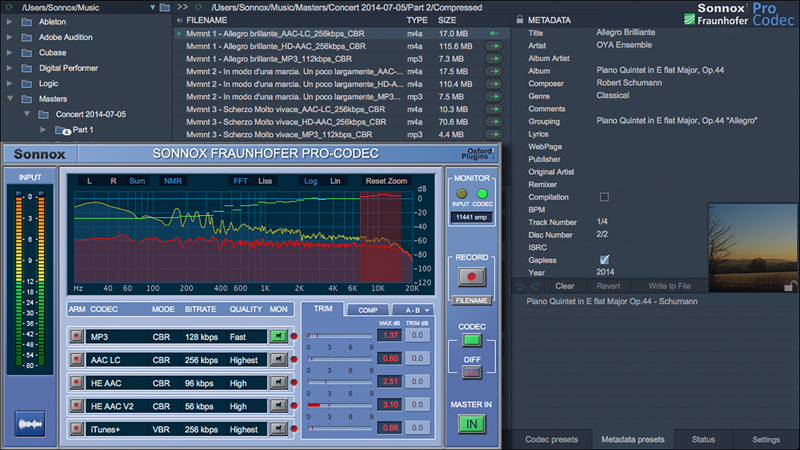Toggle the Compilation checkbox
Screen dimensions: 800x450
point(604,197)
